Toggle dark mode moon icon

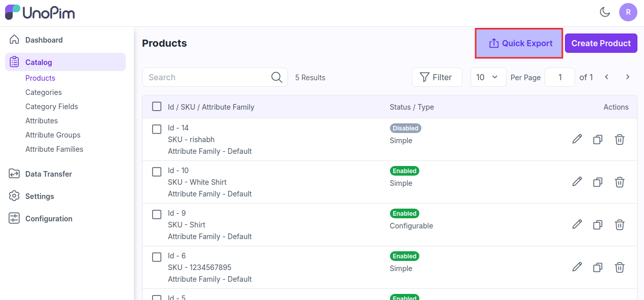(x=604, y=12)
